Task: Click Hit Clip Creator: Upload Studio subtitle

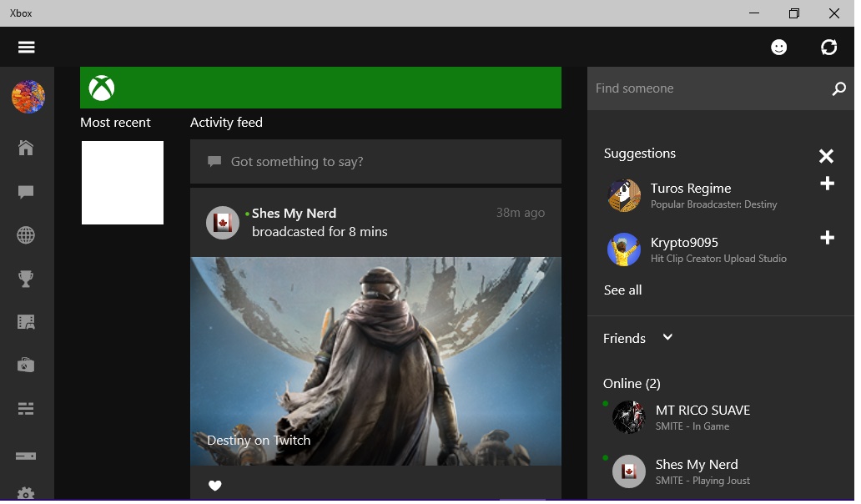Action: click(x=719, y=258)
